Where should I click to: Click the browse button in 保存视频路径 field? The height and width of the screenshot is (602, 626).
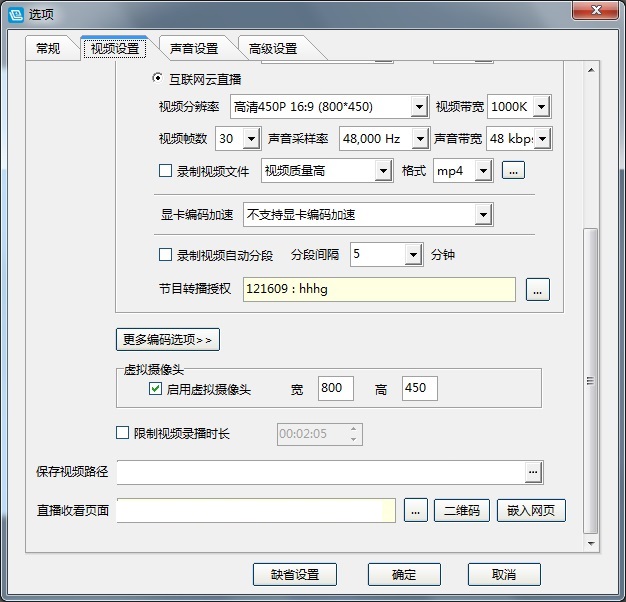tap(533, 472)
